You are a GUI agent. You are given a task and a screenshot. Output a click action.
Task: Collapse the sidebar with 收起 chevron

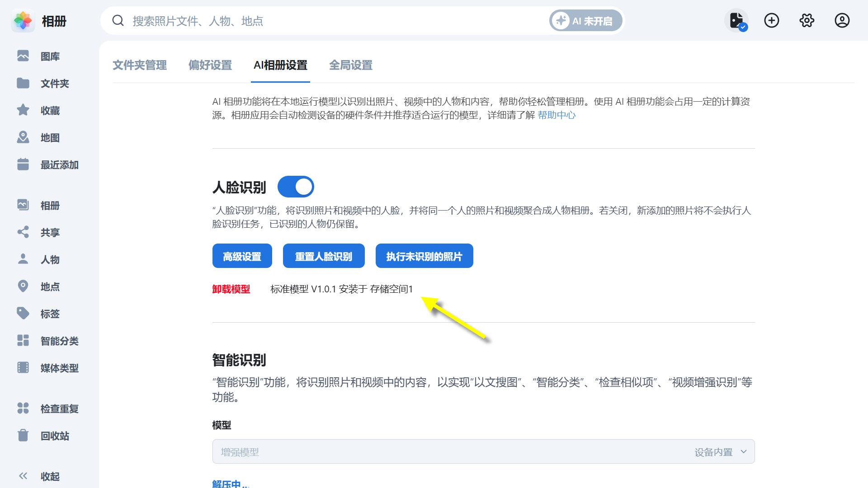pos(24,476)
